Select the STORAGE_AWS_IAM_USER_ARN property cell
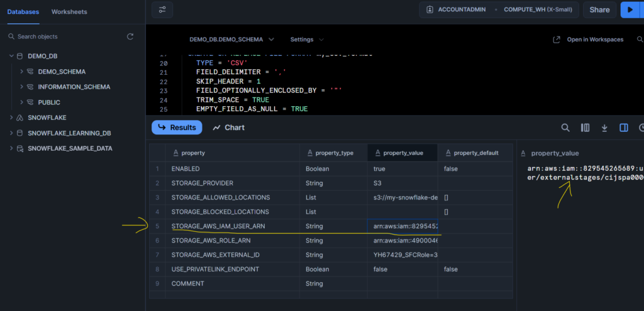 pos(233,226)
